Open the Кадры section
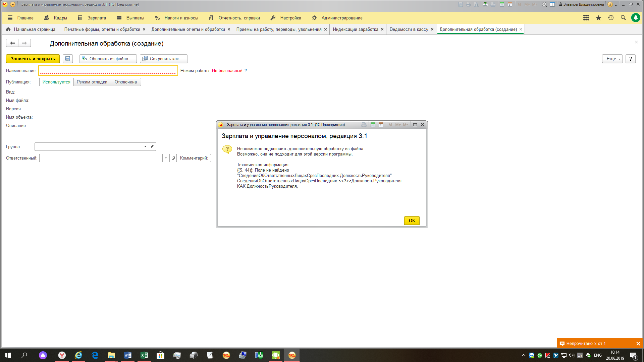The width and height of the screenshot is (644, 362). coord(56,18)
